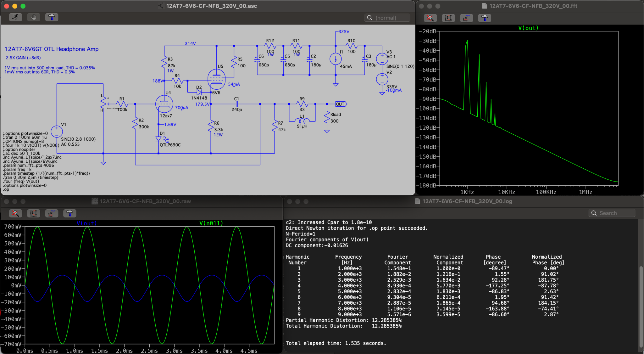Click the 0.0ms time axis label
The image size is (644, 354).
click(x=25, y=351)
